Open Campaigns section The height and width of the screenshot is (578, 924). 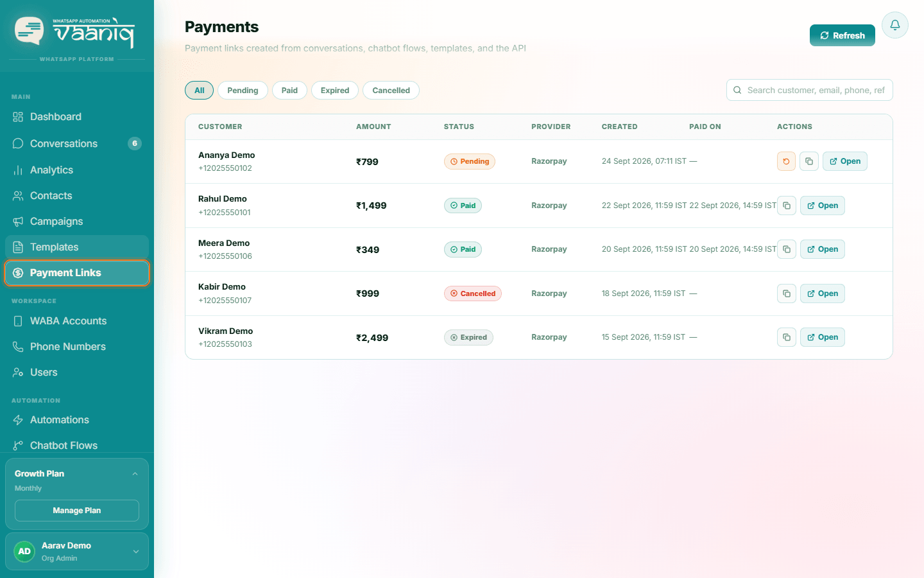click(77, 221)
